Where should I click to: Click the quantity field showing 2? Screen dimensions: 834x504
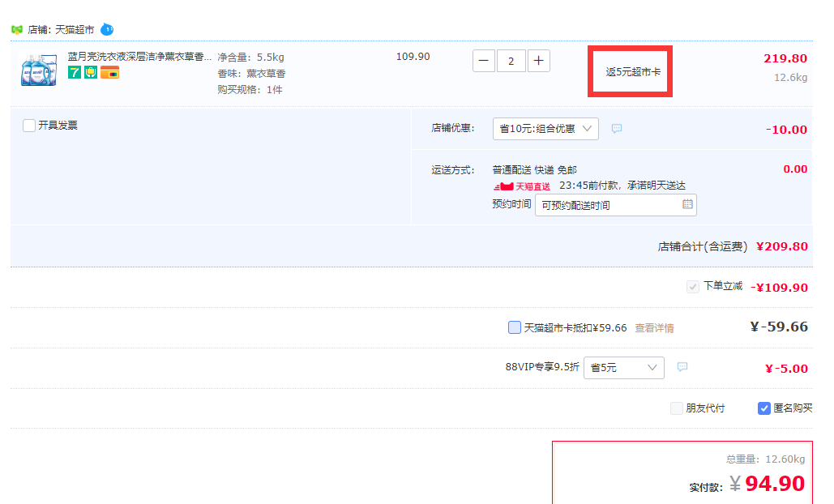511,61
